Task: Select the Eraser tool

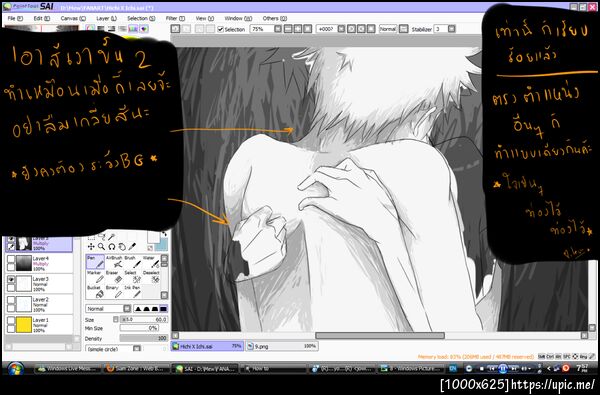Action: coord(114,277)
